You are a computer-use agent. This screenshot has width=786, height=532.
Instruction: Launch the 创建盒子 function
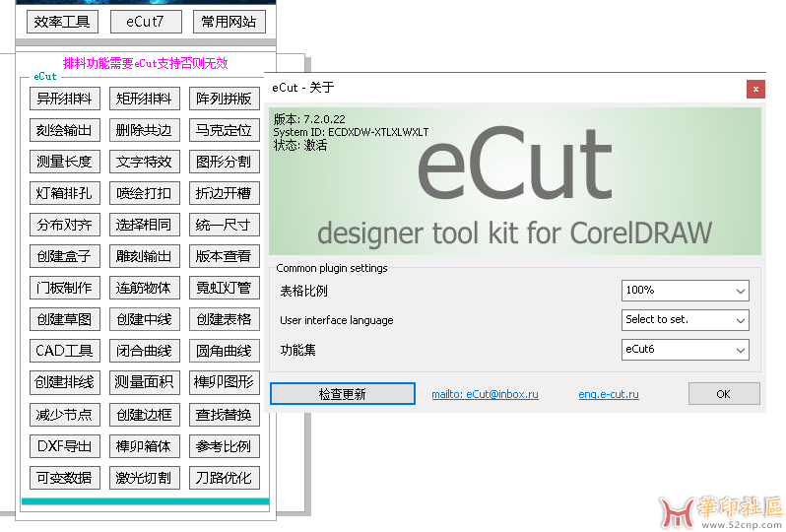pyautogui.click(x=65, y=256)
